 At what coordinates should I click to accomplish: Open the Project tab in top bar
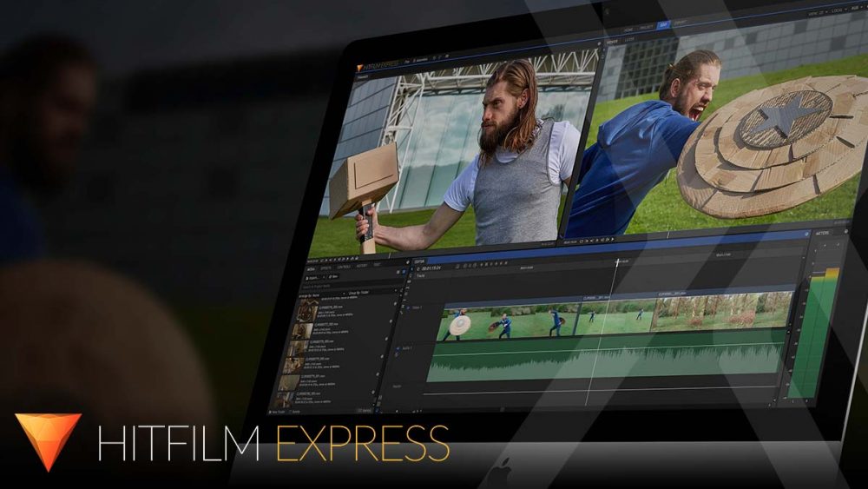click(646, 27)
